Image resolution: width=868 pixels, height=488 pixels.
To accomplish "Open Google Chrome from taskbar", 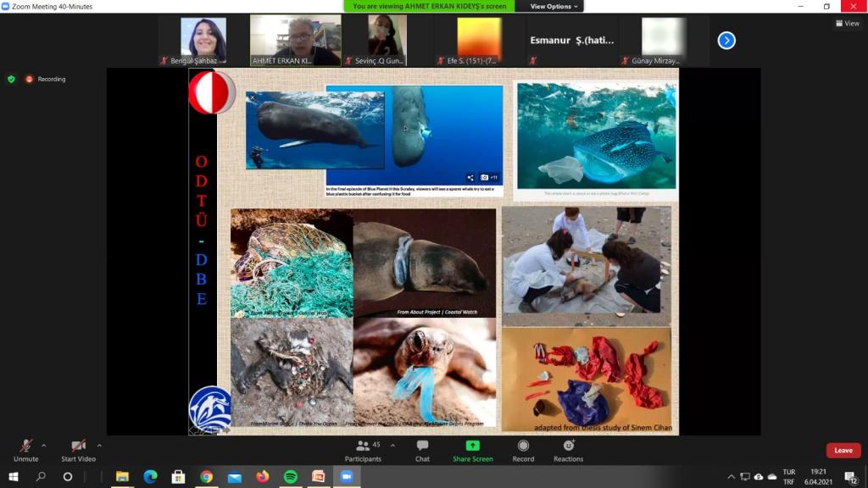I will [x=207, y=476].
